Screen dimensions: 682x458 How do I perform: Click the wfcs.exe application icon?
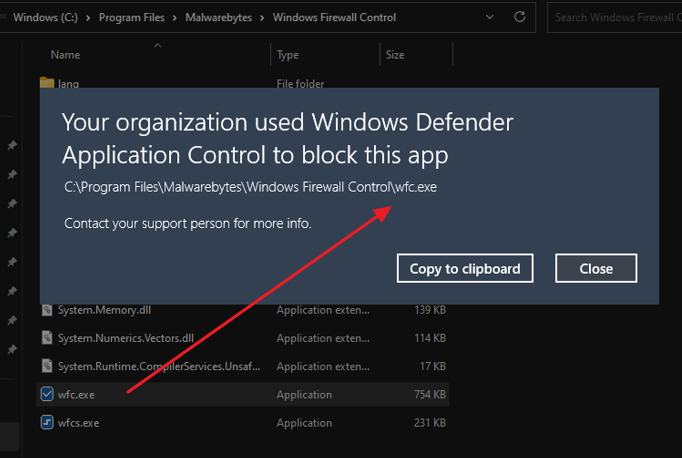point(47,423)
